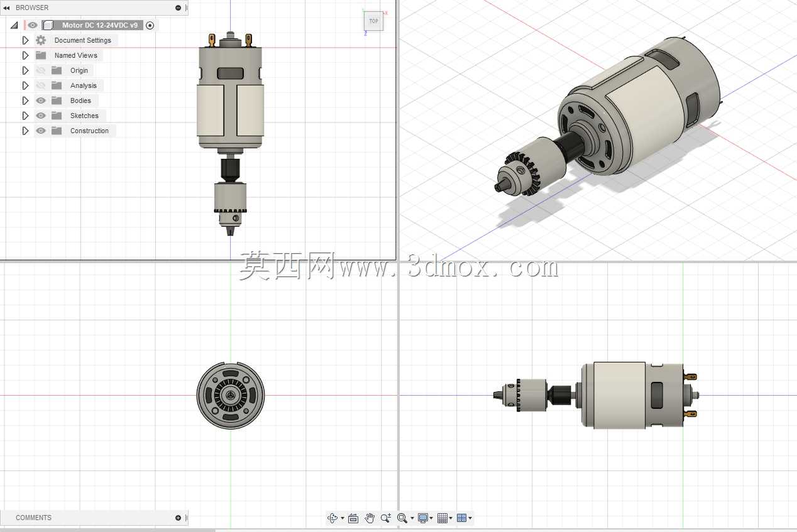This screenshot has width=797, height=532.
Task: Click the component cube icon of Motor DC
Action: [47, 25]
